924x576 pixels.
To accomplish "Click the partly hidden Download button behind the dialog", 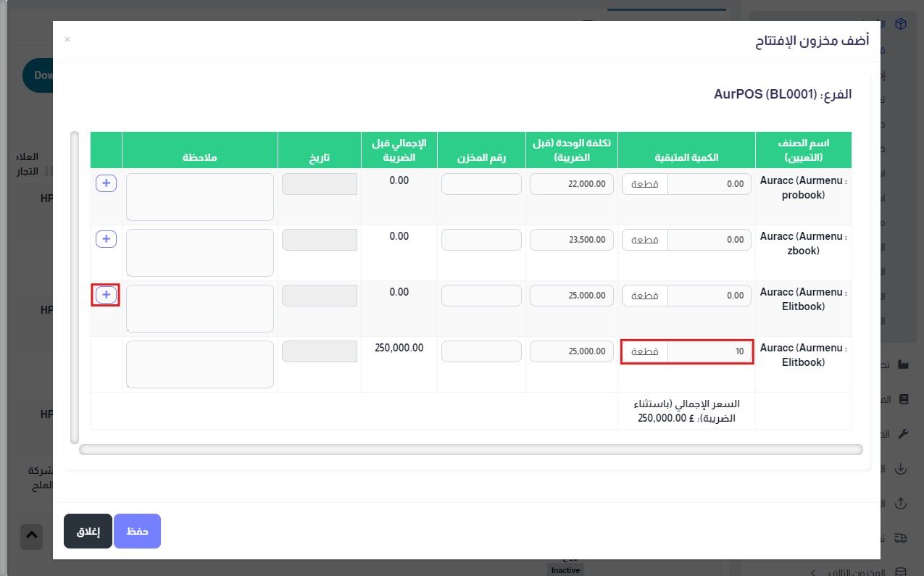I will tap(38, 75).
